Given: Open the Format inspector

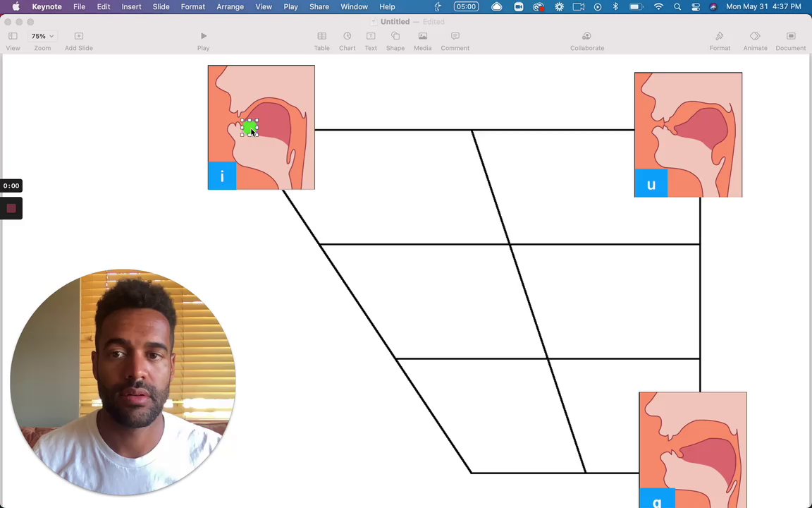Looking at the screenshot, I should click(x=719, y=36).
